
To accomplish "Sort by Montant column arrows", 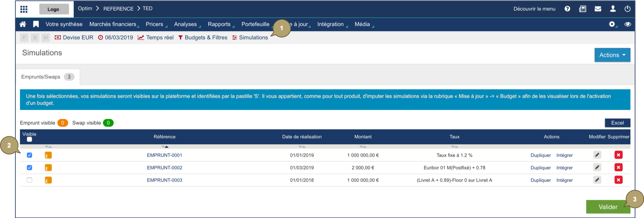I will [x=363, y=147].
